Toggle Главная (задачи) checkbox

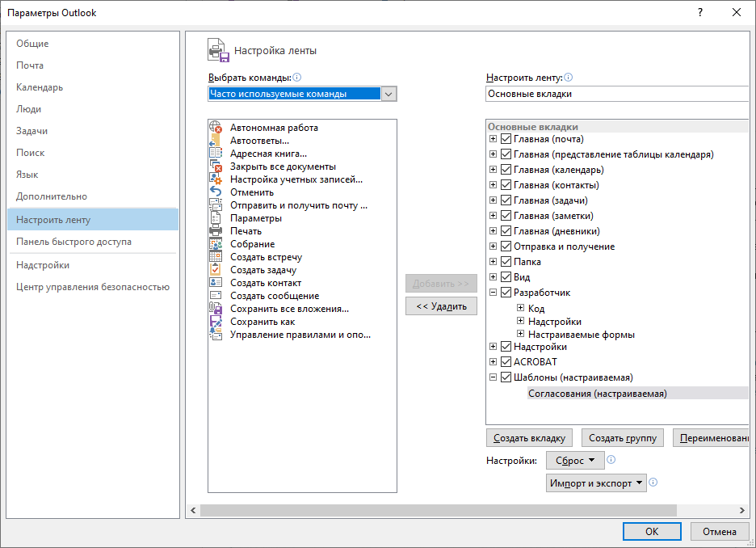click(x=506, y=200)
